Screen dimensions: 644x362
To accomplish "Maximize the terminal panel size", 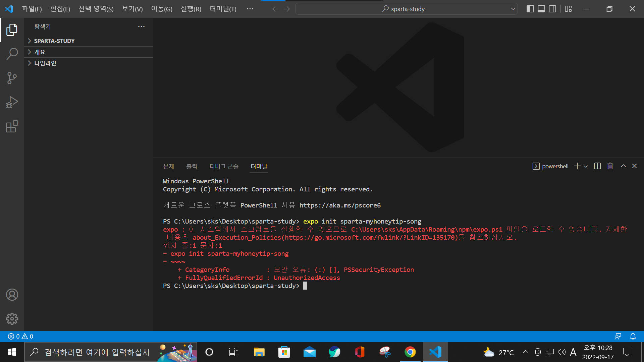I will point(623,166).
